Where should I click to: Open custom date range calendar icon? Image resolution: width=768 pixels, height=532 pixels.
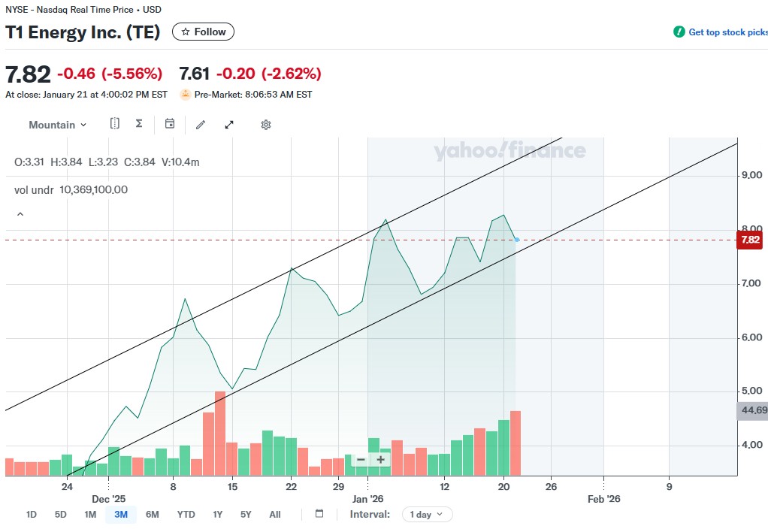click(x=319, y=514)
